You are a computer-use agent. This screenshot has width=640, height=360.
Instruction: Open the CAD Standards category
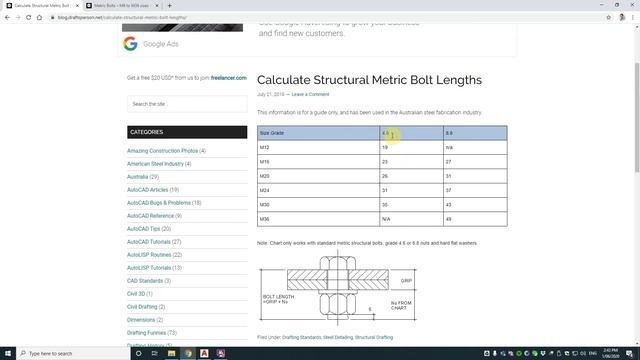coord(145,281)
